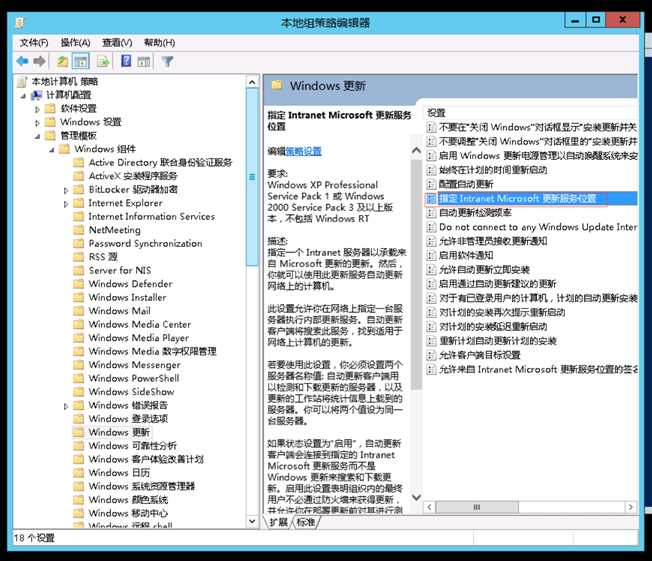Open the 查看(V) menu
This screenshot has width=652, height=561.
(117, 42)
